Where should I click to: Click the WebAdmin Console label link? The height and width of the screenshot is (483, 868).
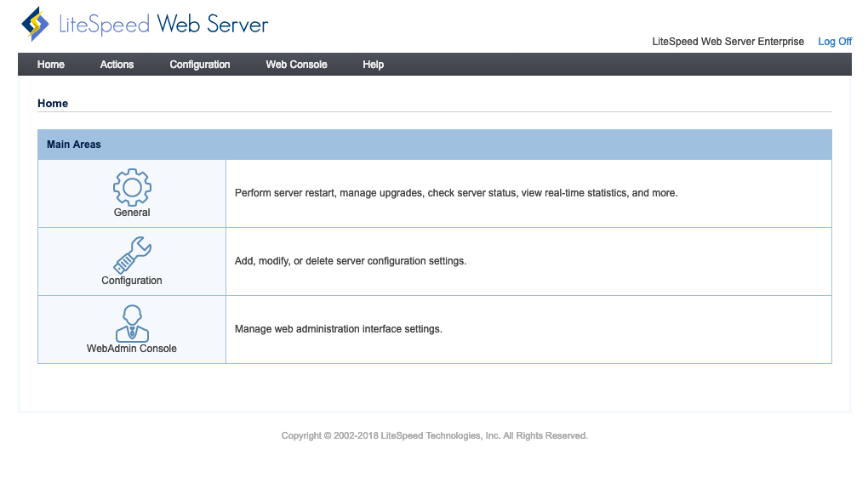click(132, 349)
